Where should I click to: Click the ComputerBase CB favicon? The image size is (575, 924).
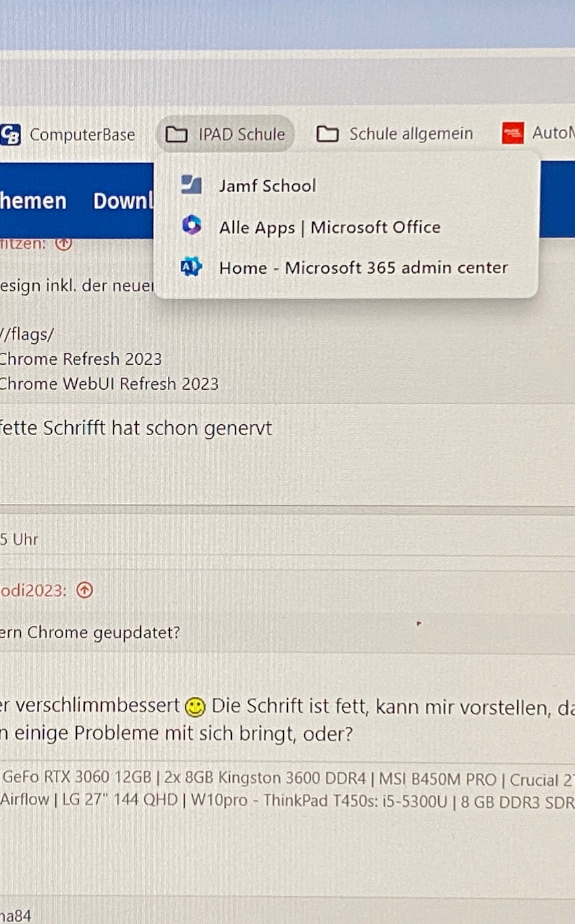pos(10,134)
